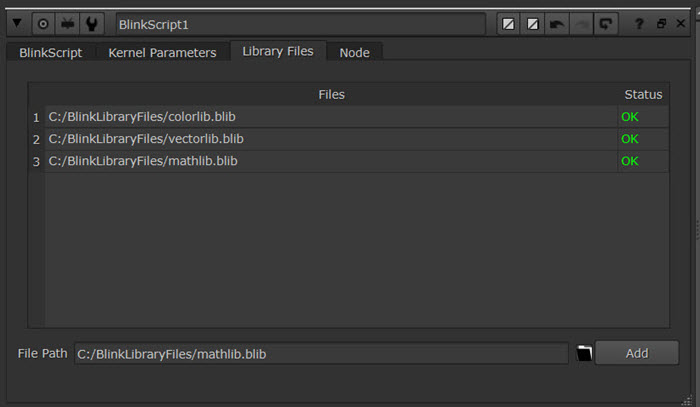Click the redo arrow icon

[581, 23]
